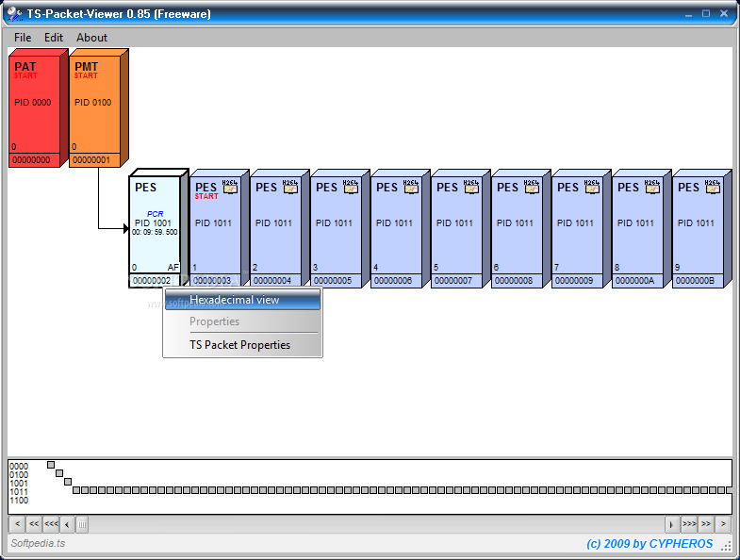
Task: Click H264 icon on PES packet 3
Action: (x=351, y=187)
